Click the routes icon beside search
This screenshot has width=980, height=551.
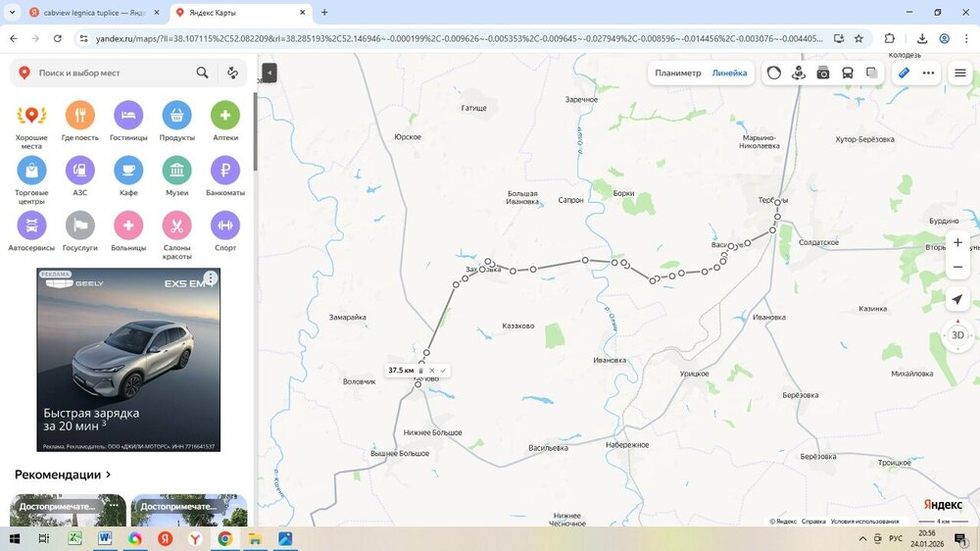pyautogui.click(x=232, y=73)
